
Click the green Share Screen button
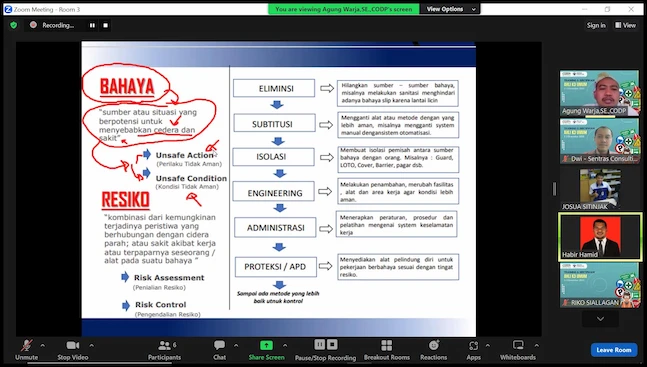[x=266, y=350]
